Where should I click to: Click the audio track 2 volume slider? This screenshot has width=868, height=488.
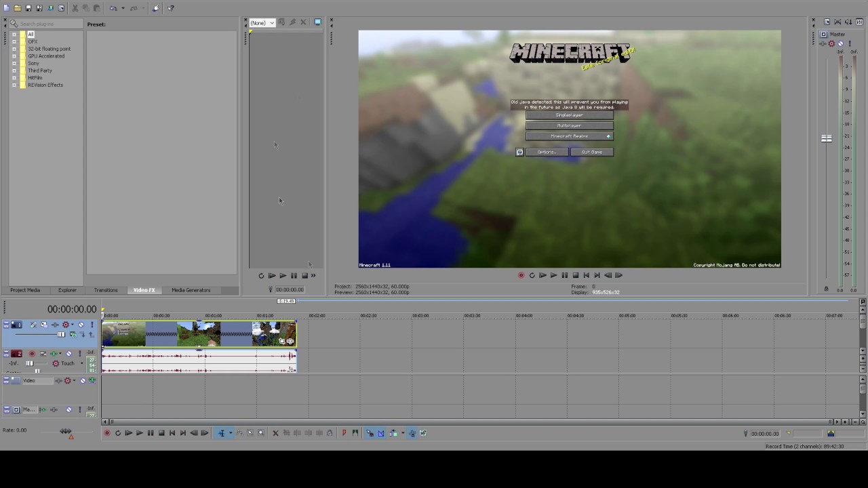point(29,363)
